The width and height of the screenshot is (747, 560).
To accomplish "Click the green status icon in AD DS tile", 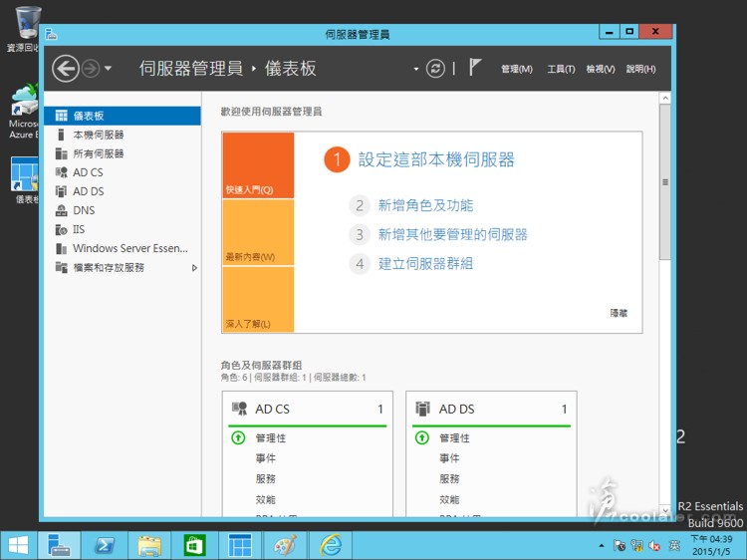I will click(x=422, y=437).
